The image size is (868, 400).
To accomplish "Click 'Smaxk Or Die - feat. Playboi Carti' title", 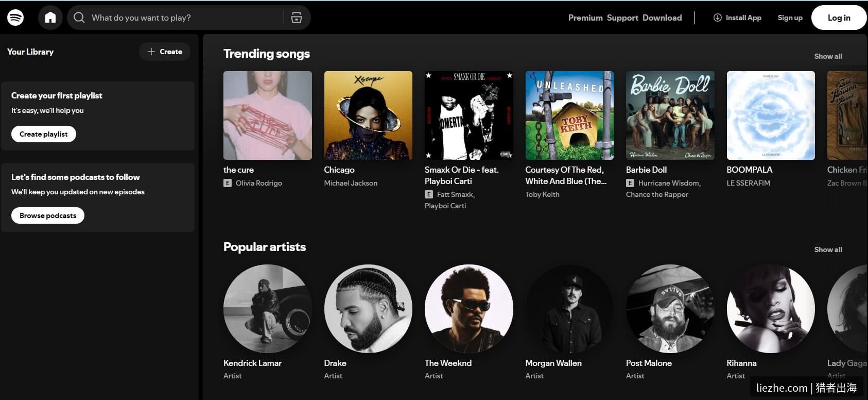I will [462, 175].
